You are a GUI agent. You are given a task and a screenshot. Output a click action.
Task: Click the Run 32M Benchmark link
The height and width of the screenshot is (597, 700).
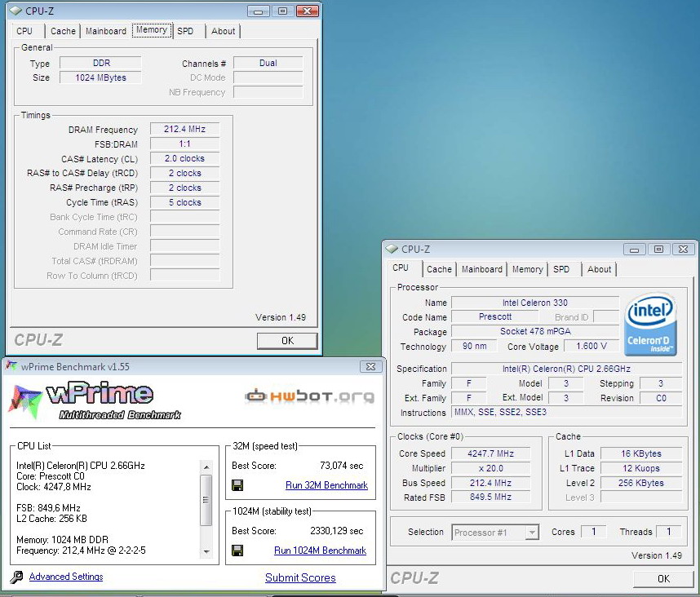pos(327,485)
